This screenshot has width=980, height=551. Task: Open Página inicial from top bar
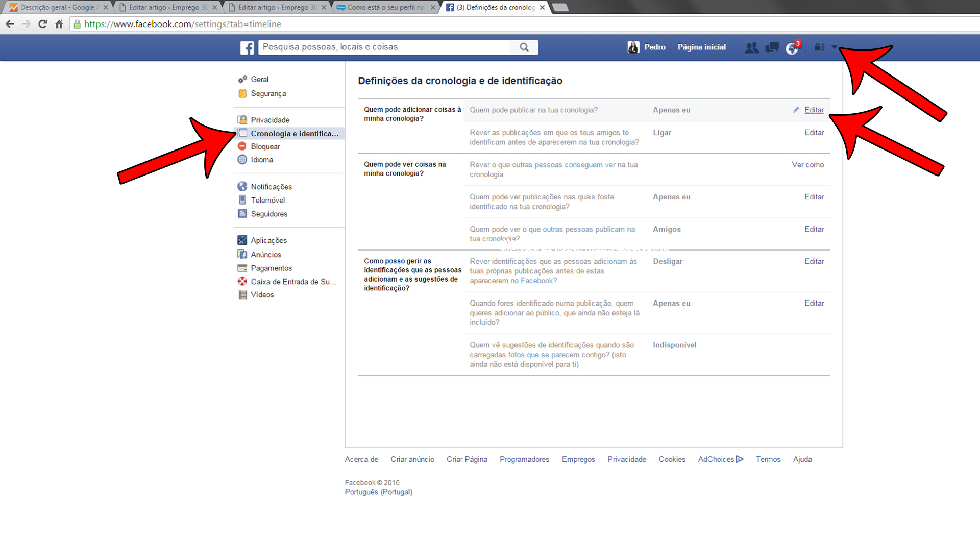tap(701, 47)
